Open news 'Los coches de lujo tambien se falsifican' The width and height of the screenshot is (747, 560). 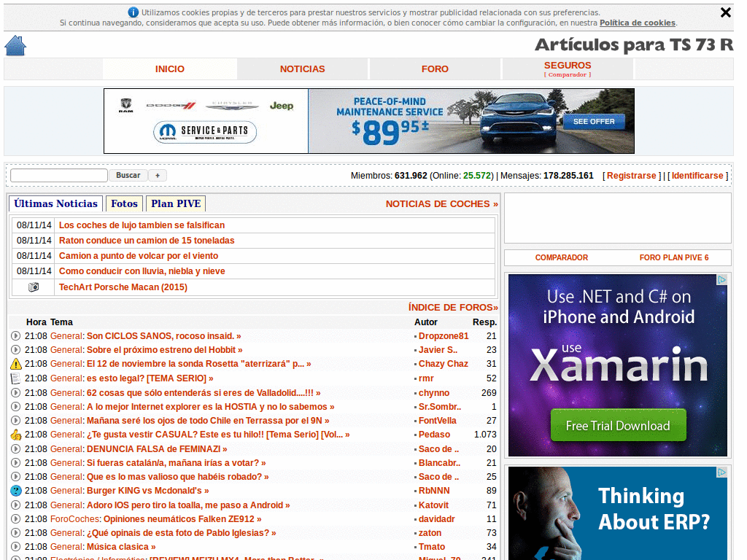tap(142, 225)
